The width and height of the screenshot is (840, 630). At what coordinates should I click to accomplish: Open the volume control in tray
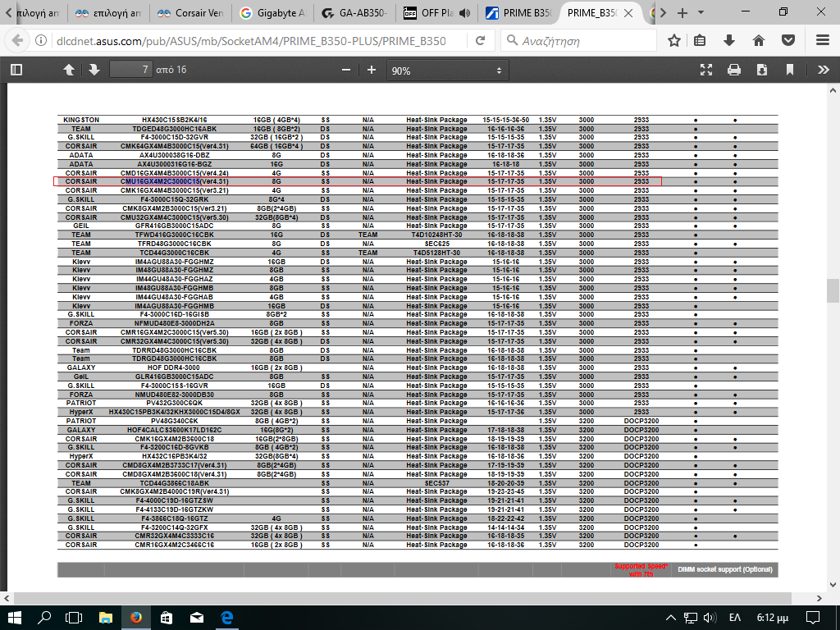pyautogui.click(x=710, y=618)
